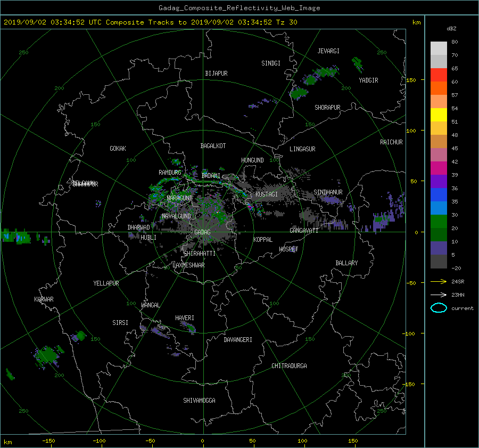Pick the light grey 70 dBZ swatch
The height and width of the screenshot is (448, 479).
[x=439, y=48]
